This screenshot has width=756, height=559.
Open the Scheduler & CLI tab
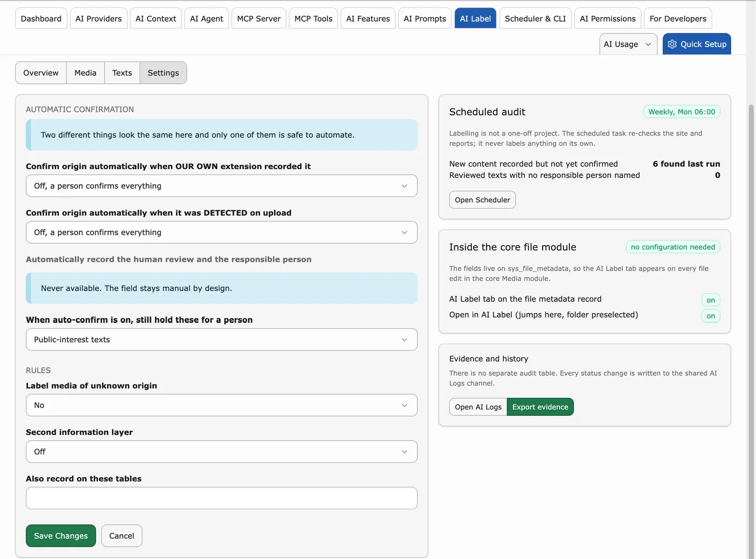(536, 18)
